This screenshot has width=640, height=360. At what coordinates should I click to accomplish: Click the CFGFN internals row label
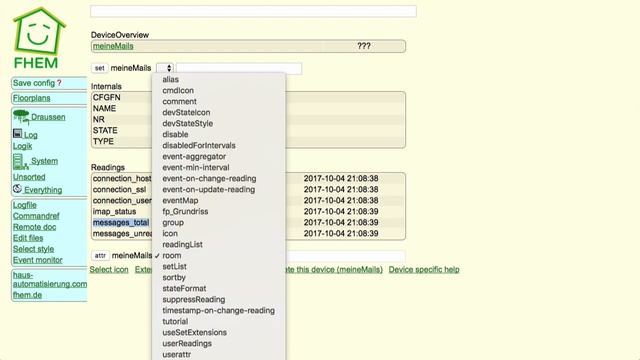click(107, 98)
